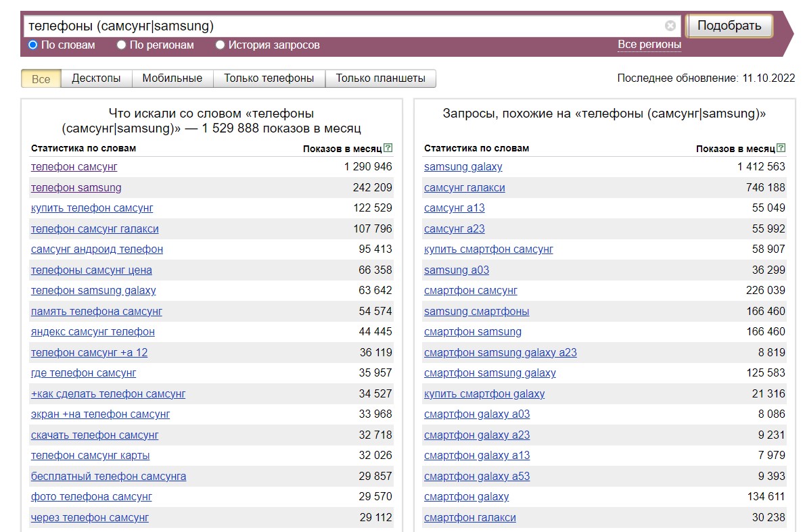Open the 'самсунг а13' link
The height and width of the screenshot is (532, 805).
(455, 208)
